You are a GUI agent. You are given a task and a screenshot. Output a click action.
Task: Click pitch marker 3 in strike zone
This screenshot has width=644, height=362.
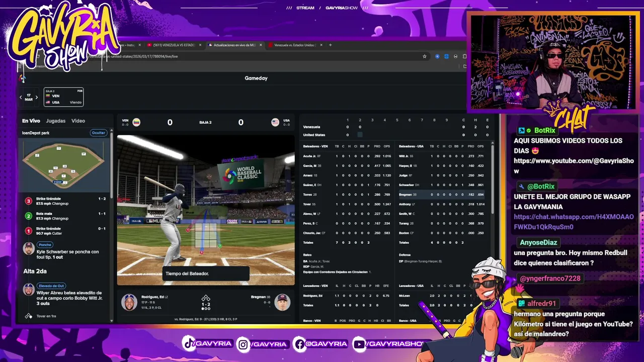pos(202,252)
